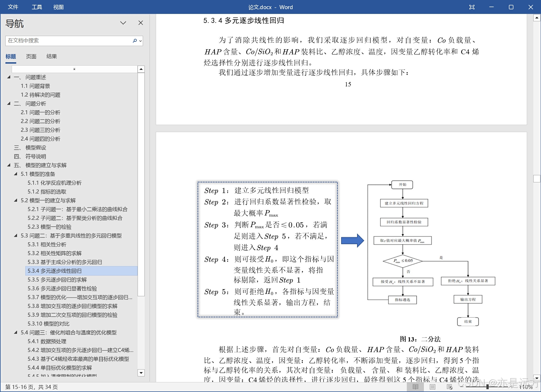
Task: Go to heading 5.3.3 基于主成分分析的多元回归
Action: pyautogui.click(x=65, y=262)
